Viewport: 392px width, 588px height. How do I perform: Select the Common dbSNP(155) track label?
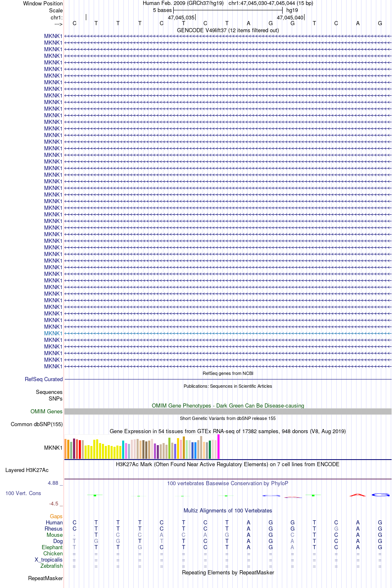[x=37, y=424]
